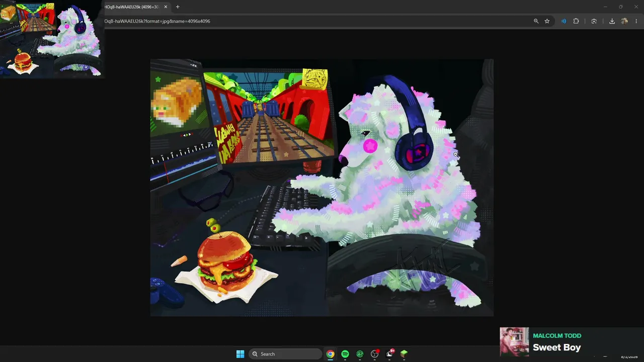Restore down the browser window
Image resolution: width=644 pixels, height=362 pixels.
pyautogui.click(x=621, y=7)
